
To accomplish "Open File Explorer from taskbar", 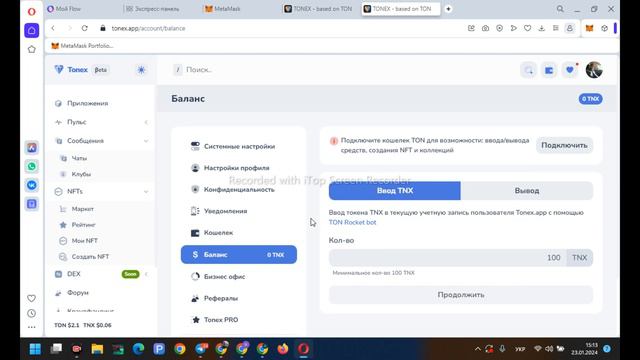I will (x=97, y=349).
